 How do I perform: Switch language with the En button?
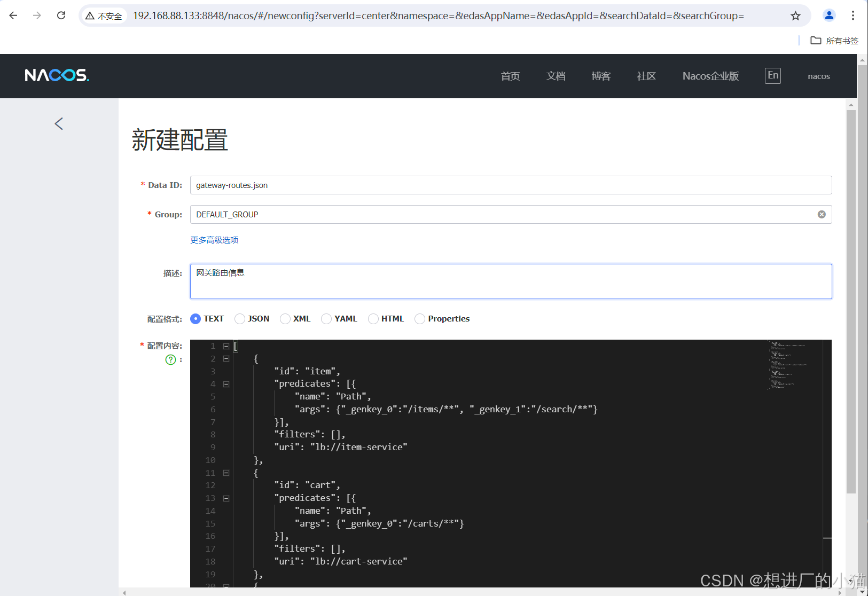(773, 75)
